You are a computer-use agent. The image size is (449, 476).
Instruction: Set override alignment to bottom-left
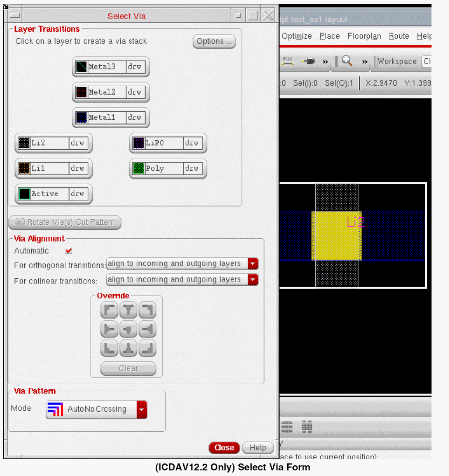pos(109,348)
